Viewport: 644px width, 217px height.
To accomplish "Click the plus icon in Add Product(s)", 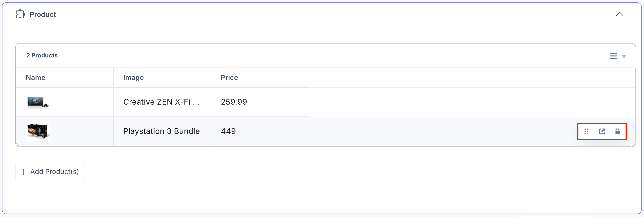I will tap(23, 172).
